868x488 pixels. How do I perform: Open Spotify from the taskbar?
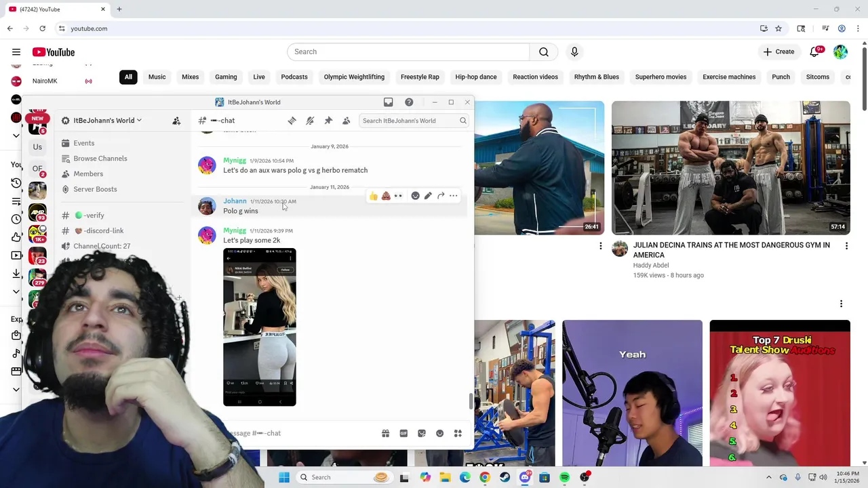564,477
